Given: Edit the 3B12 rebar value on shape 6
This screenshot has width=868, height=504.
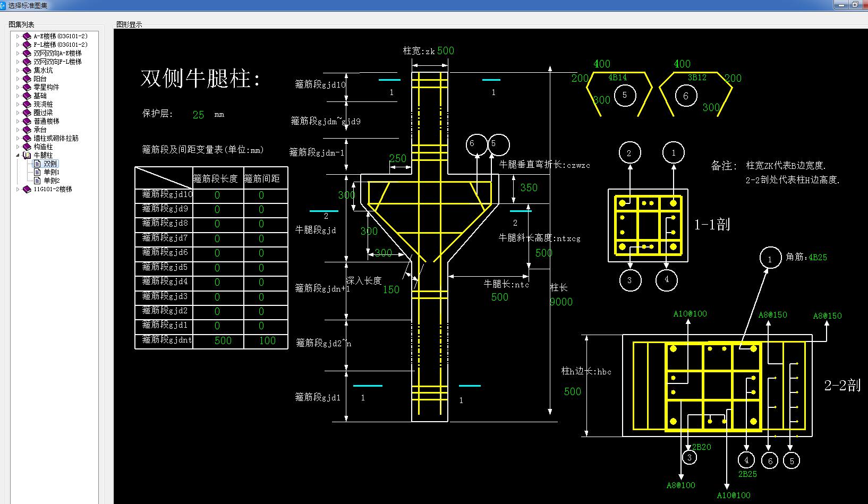Looking at the screenshot, I should [697, 78].
